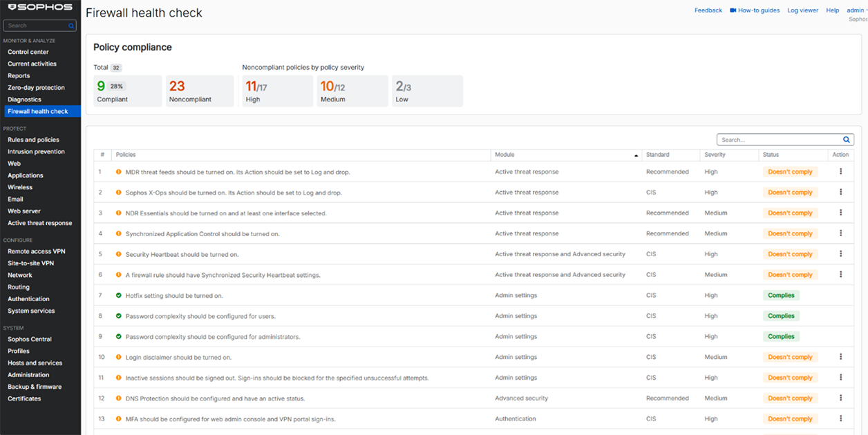This screenshot has width=868, height=435.
Task: Click the magnifier icon in sidebar search
Action: [72, 25]
